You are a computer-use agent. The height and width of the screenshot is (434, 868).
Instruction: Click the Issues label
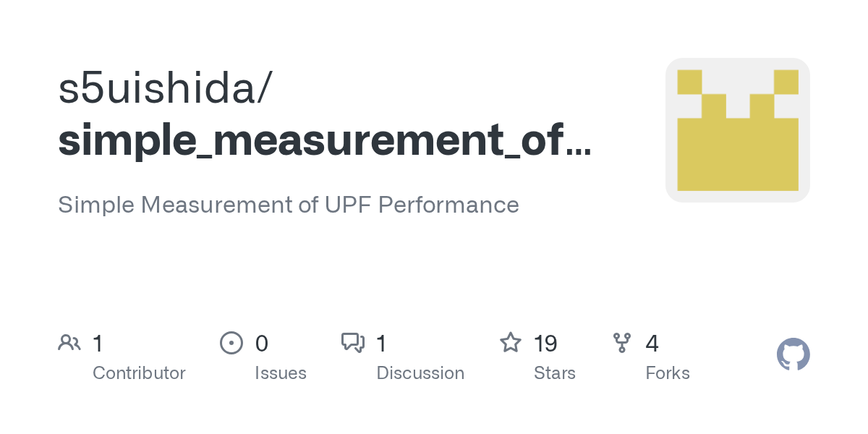coord(281,373)
